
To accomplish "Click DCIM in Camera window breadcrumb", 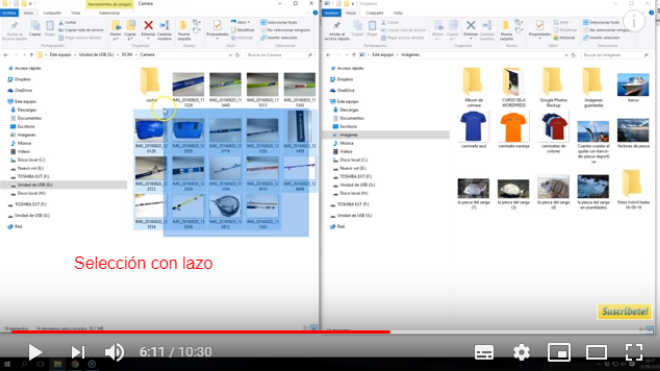I will [127, 55].
